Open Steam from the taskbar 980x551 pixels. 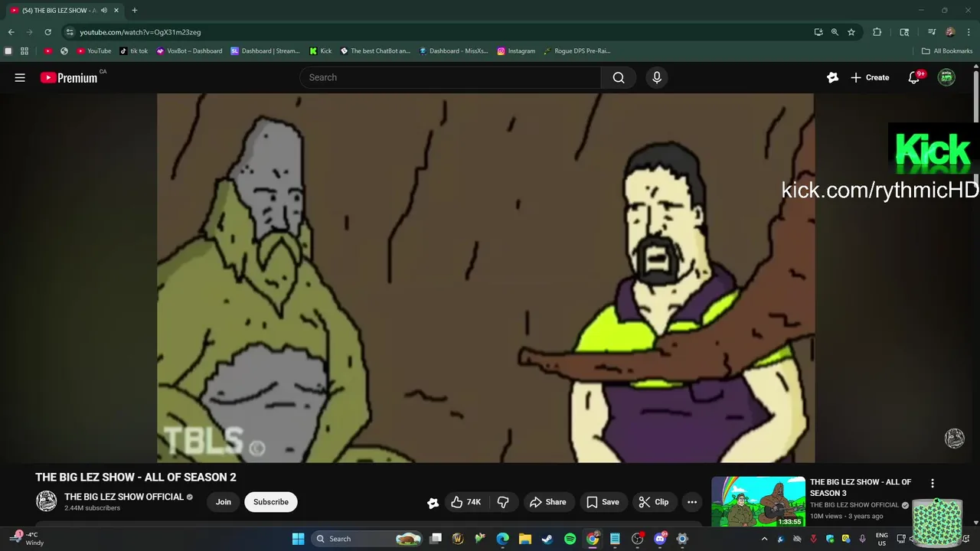pyautogui.click(x=547, y=539)
